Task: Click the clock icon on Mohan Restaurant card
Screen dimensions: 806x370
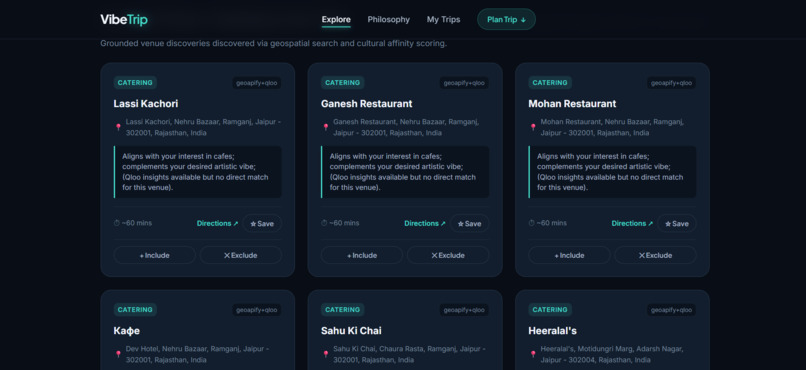Action: (532, 223)
